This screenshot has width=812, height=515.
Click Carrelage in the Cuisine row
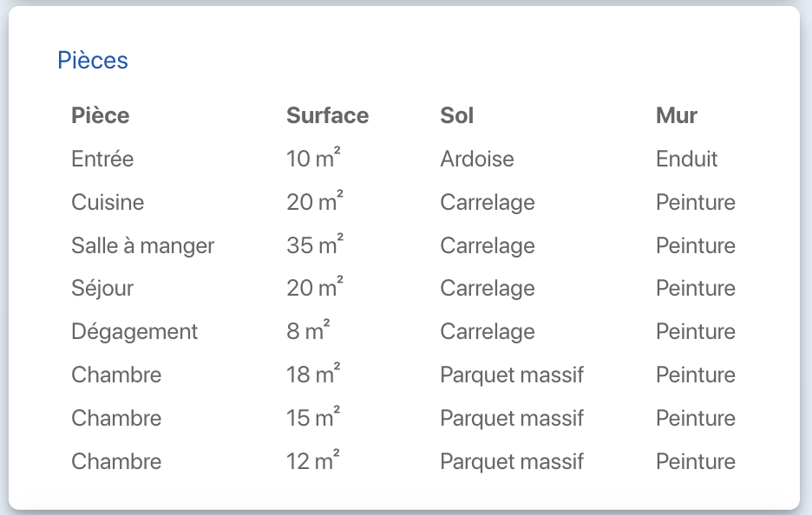(488, 203)
